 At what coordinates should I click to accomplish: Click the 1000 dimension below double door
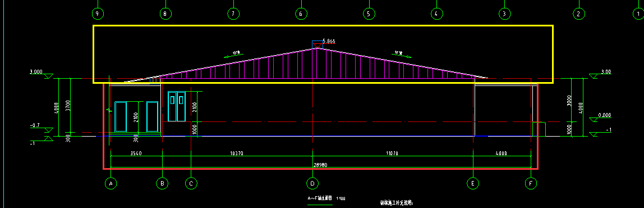[x=194, y=129]
